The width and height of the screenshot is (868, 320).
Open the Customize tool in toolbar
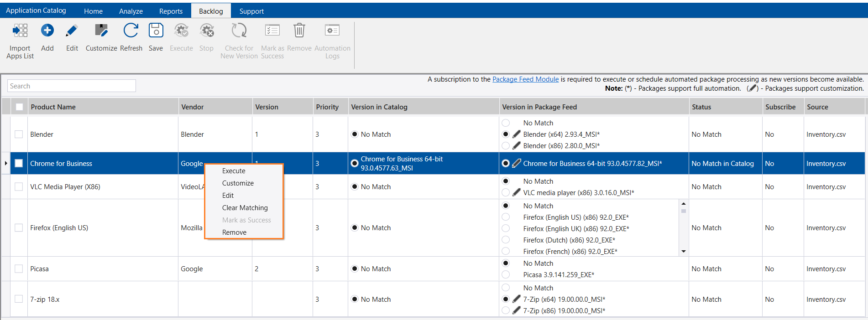coord(101,31)
